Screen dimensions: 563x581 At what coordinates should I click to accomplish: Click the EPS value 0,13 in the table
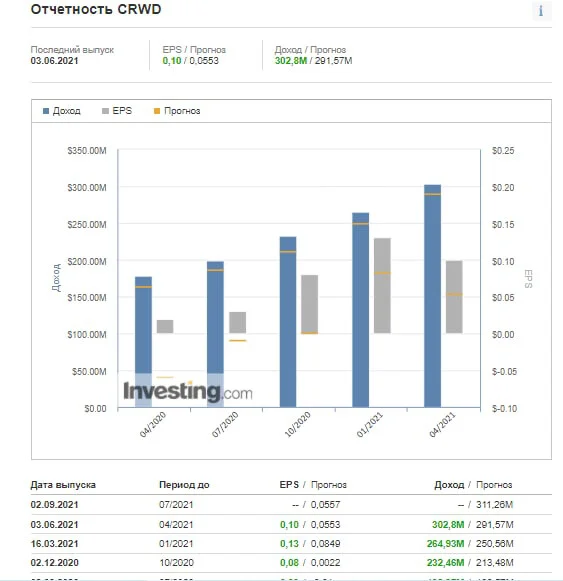(289, 544)
